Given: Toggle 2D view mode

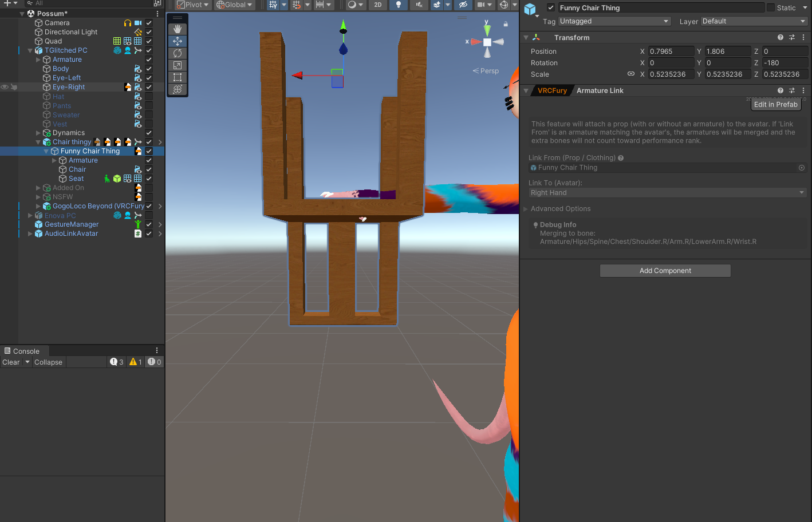Looking at the screenshot, I should click(x=378, y=5).
